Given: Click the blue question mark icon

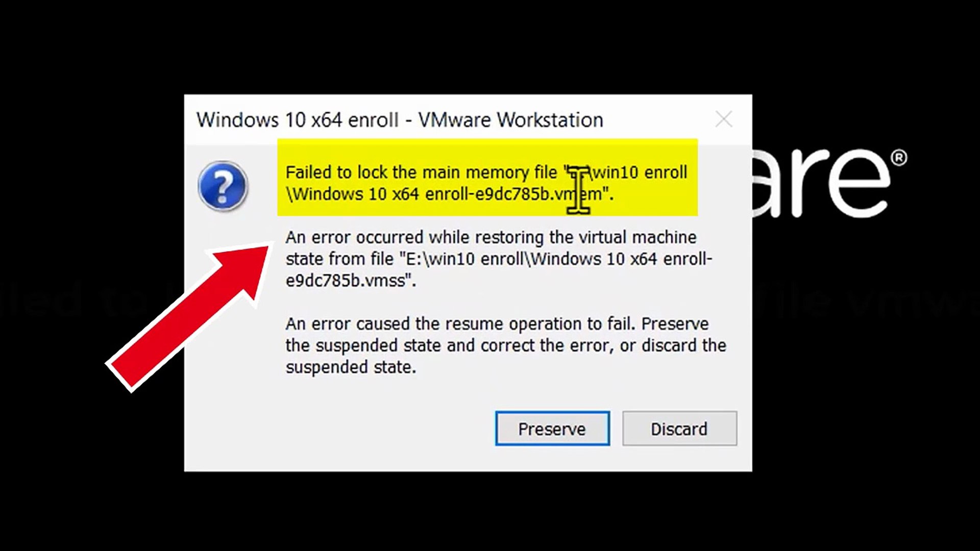Looking at the screenshot, I should point(223,186).
